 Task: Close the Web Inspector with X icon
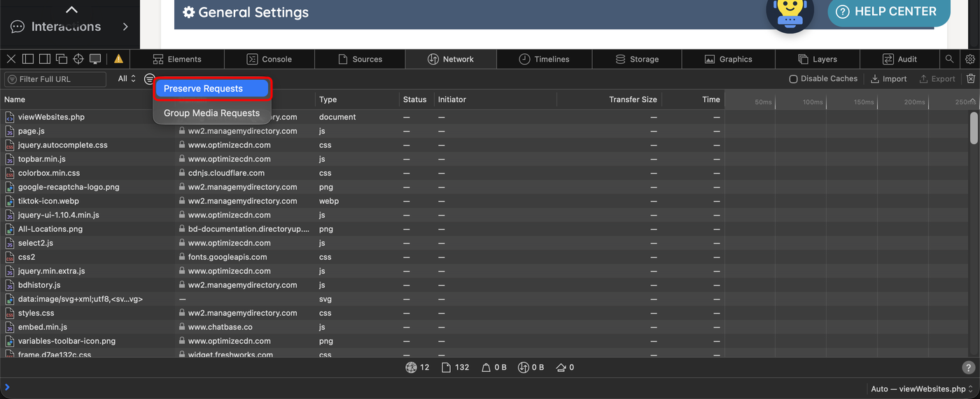[11, 59]
